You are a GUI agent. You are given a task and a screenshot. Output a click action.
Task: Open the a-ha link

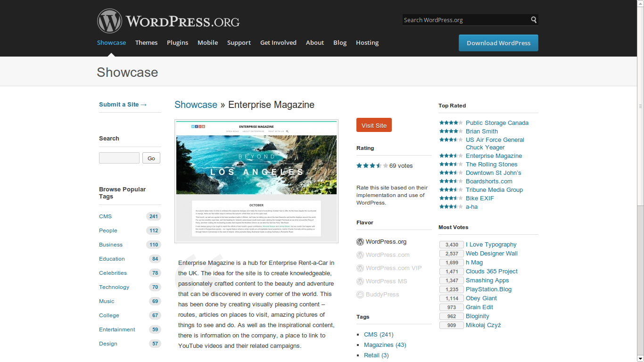tap(471, 207)
